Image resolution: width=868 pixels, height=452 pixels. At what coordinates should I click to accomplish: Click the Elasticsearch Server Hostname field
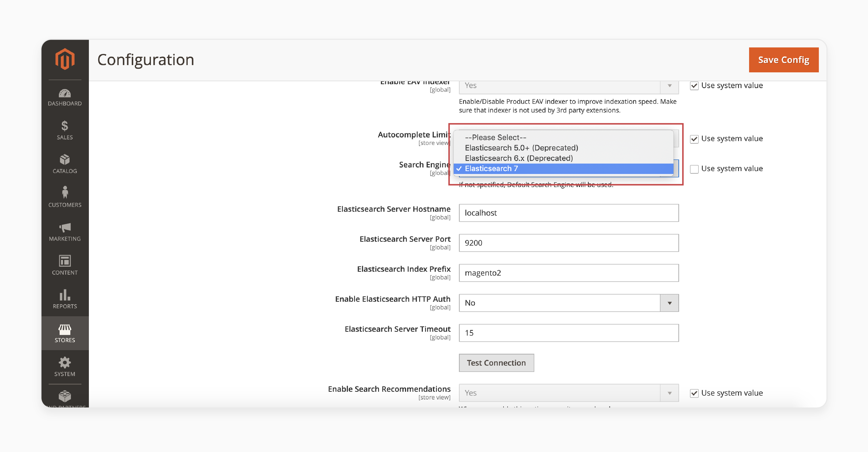pyautogui.click(x=568, y=213)
